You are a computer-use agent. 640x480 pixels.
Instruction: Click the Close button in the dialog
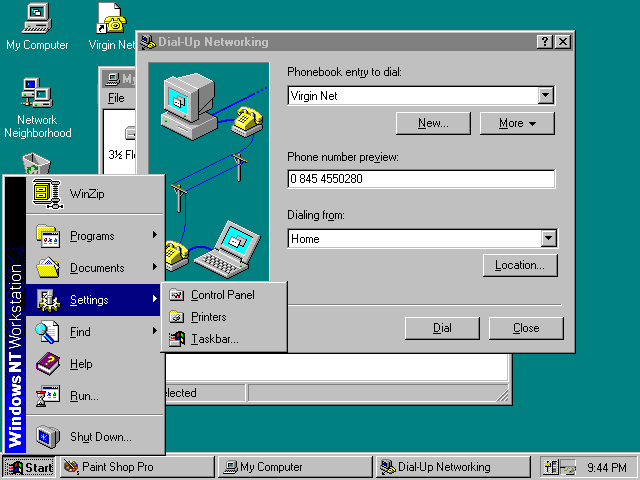click(x=526, y=328)
